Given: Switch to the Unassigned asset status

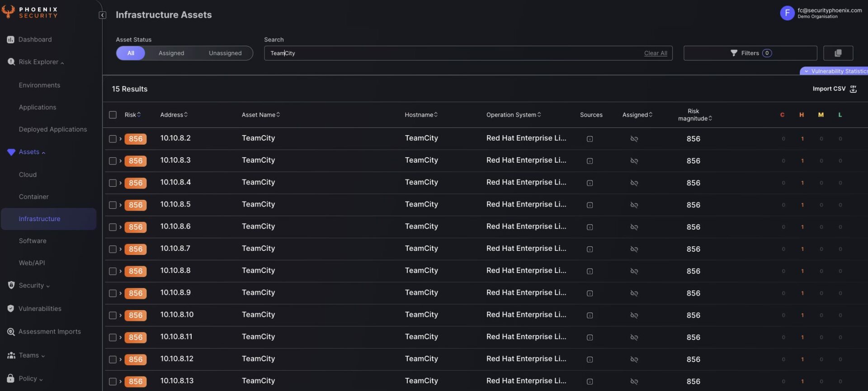Looking at the screenshot, I should click(x=225, y=53).
